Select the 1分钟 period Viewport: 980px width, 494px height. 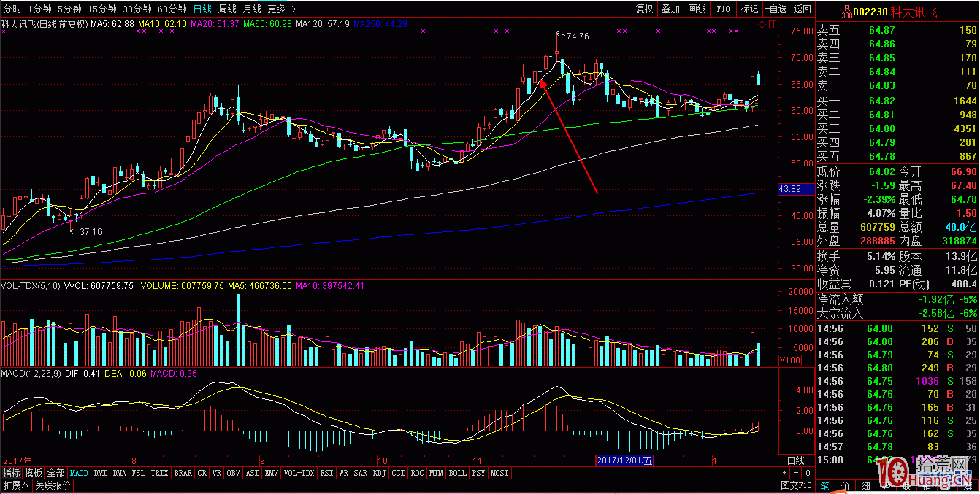[40, 9]
